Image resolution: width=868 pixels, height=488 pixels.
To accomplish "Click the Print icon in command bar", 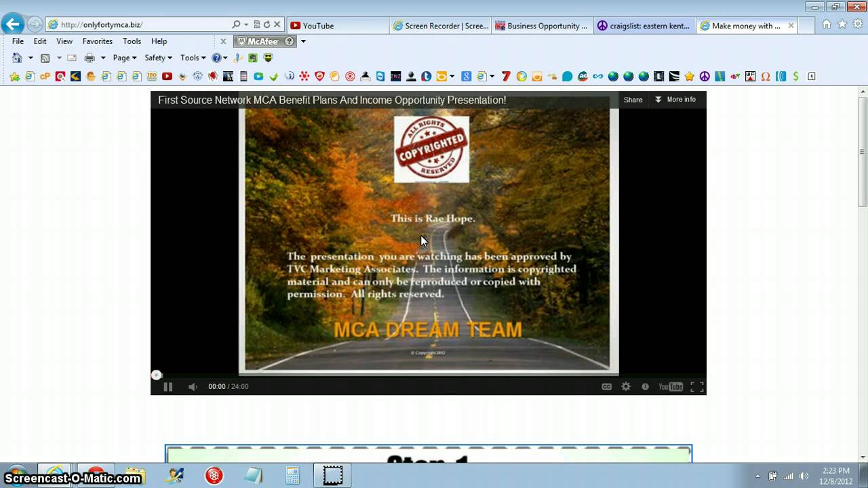I will [x=89, y=58].
